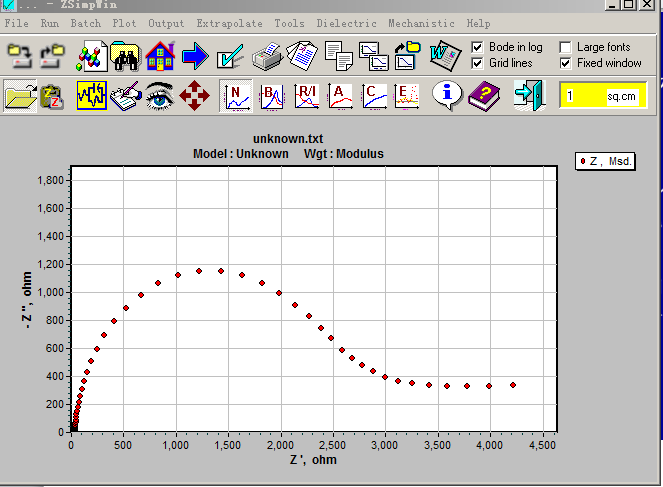This screenshot has width=663, height=487.
Task: Open the Dielectric menu
Action: [x=347, y=23]
